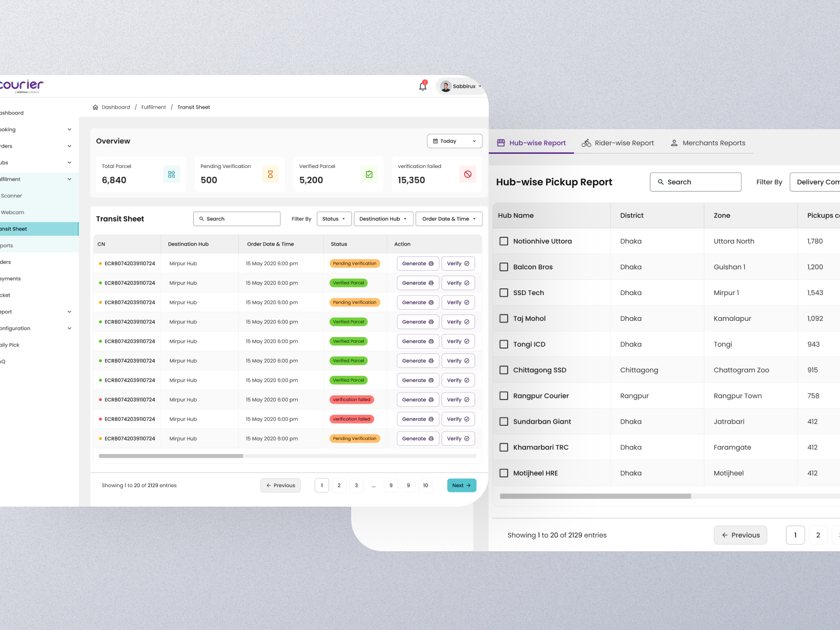The image size is (840, 630).
Task: Click the Transit Sheet horizontal scrollbar
Action: point(171,456)
